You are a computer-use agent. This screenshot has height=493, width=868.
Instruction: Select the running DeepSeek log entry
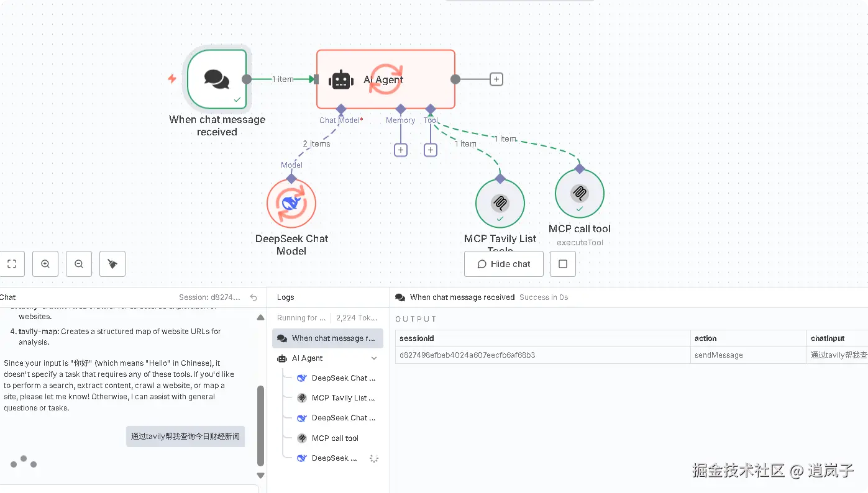(x=336, y=458)
